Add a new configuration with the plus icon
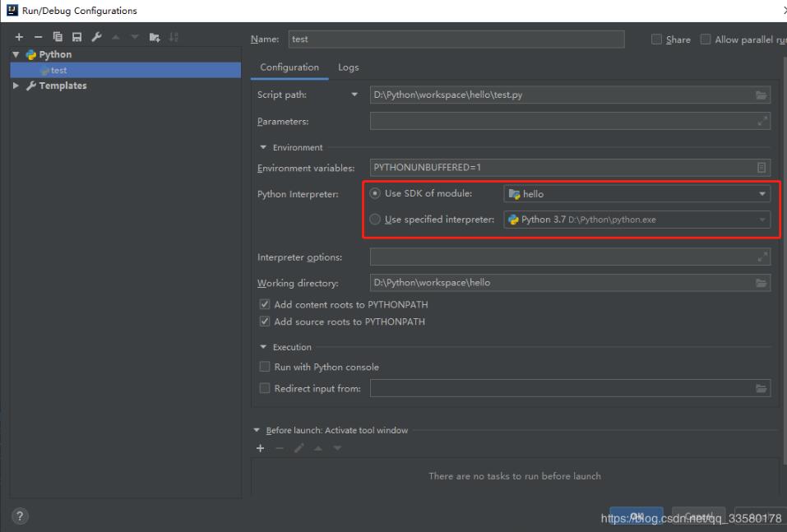Image resolution: width=787 pixels, height=532 pixels. (x=19, y=37)
